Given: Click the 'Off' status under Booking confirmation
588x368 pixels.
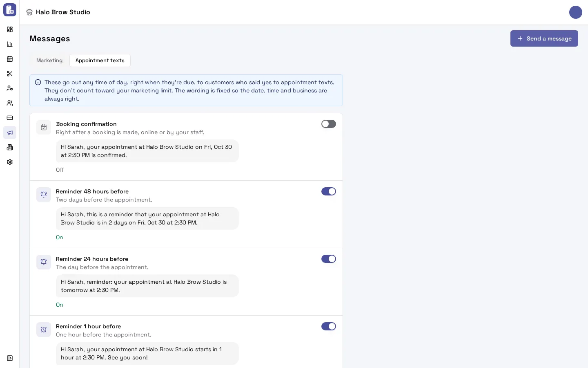Looking at the screenshot, I should point(60,170).
